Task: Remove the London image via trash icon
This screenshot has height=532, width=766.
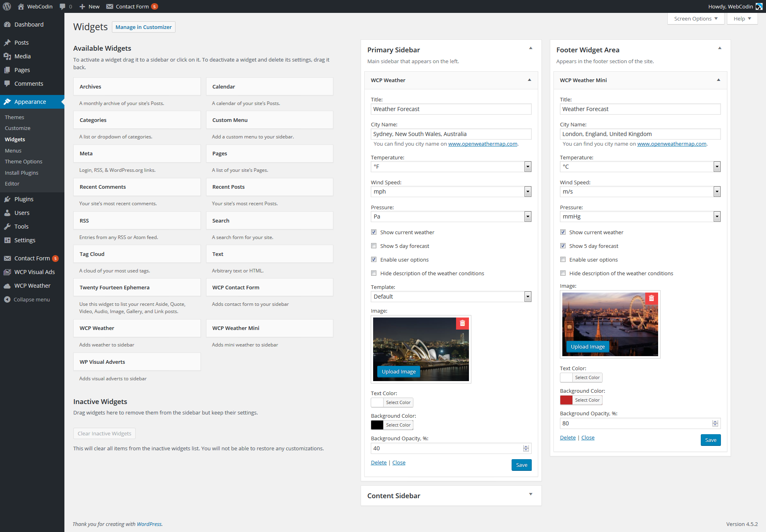Action: 651,298
